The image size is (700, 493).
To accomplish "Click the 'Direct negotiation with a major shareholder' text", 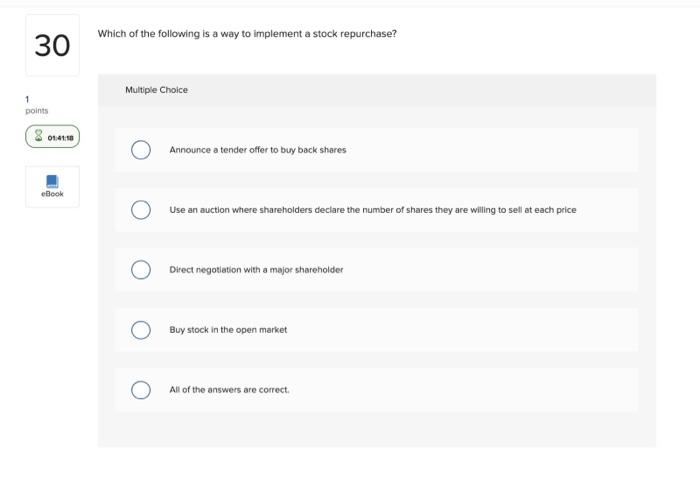I will coord(256,270).
